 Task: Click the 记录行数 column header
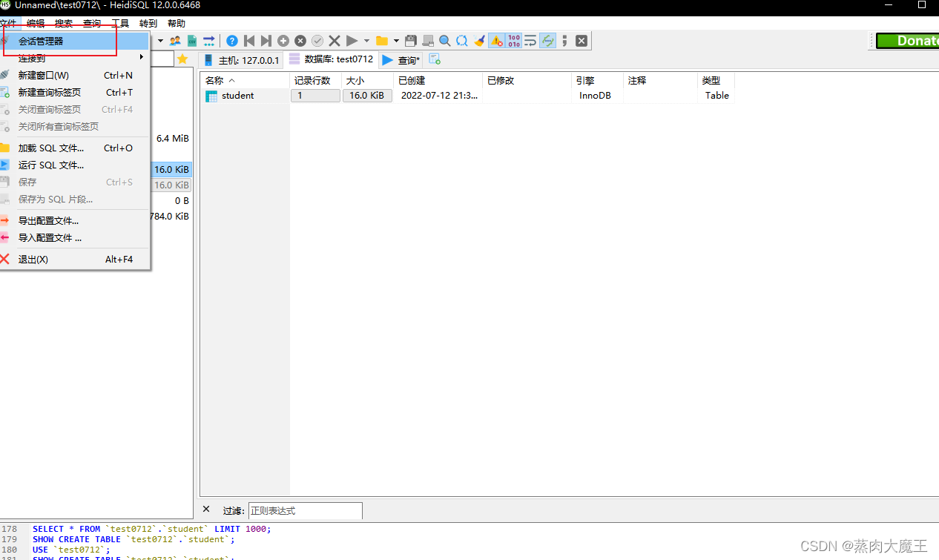[x=315, y=80]
